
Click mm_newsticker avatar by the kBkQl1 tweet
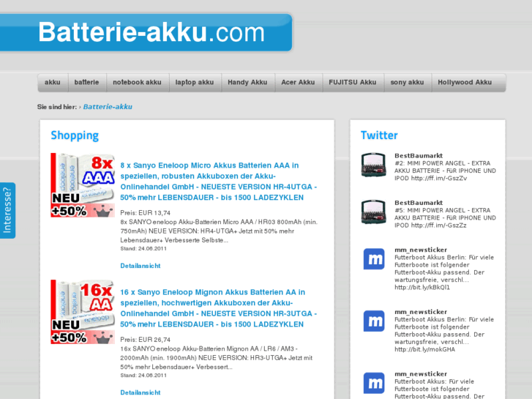pos(374,259)
